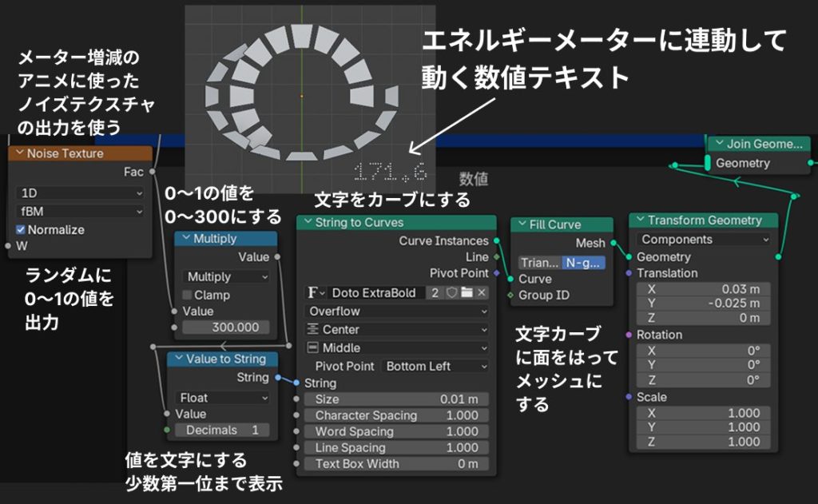Open font file via folder icon

coord(467,293)
